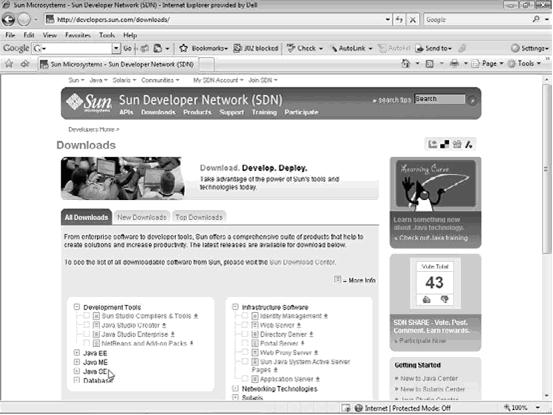Click the Learning Curve Duke banner image
This screenshot has height=415, width=553.
pyautogui.click(x=435, y=184)
